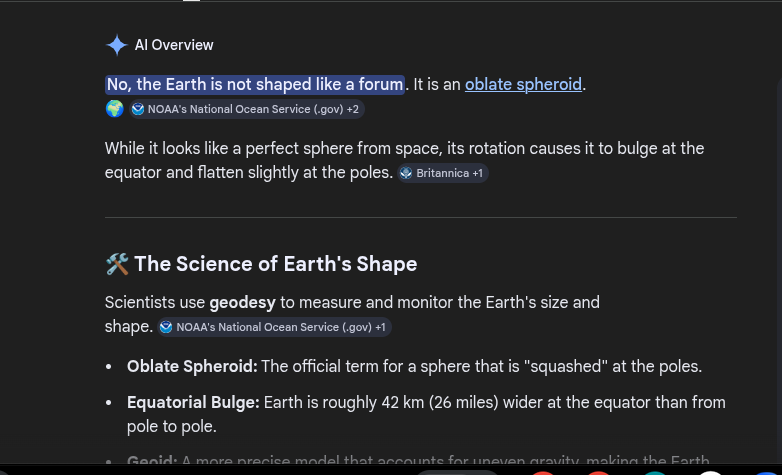Click "The Science of Earth's Shape" heading
Image resolution: width=782 pixels, height=475 pixels.
coord(275,264)
